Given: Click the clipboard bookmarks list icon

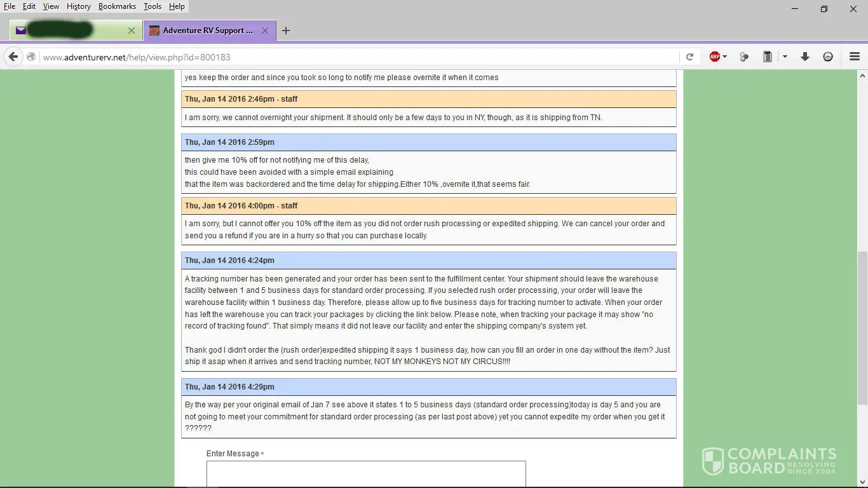Looking at the screenshot, I should (767, 57).
